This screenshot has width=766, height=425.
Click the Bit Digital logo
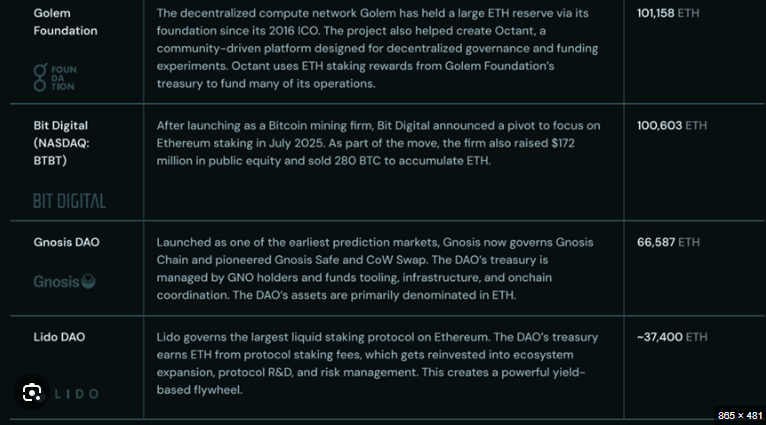point(69,201)
